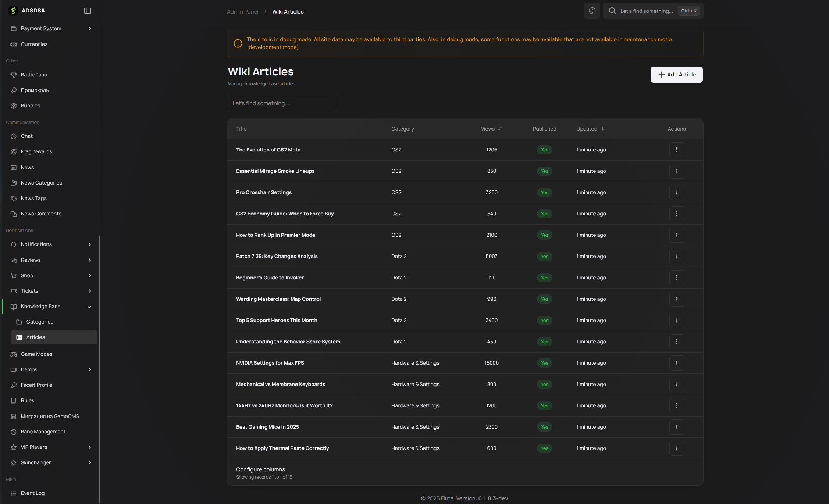Focus the articles search field
Screen dimensions: 829x504
[282, 103]
